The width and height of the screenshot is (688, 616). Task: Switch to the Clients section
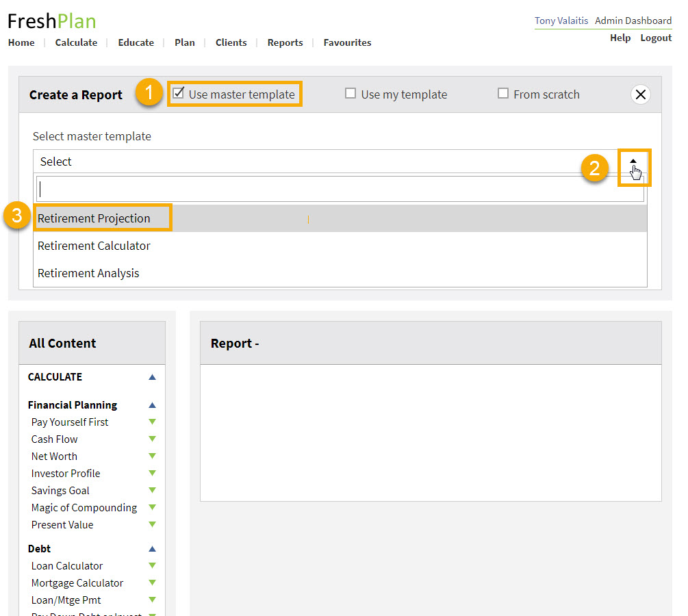tap(231, 42)
